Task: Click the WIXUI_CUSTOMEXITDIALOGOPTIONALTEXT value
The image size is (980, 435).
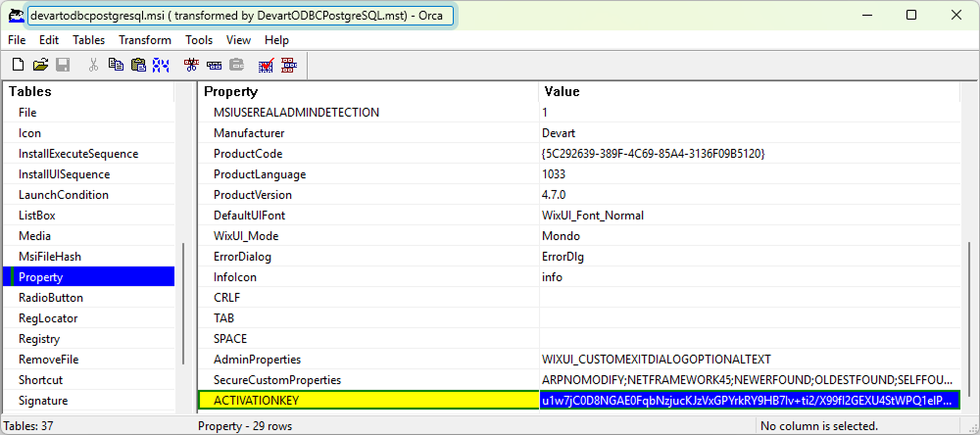Action: (750, 360)
